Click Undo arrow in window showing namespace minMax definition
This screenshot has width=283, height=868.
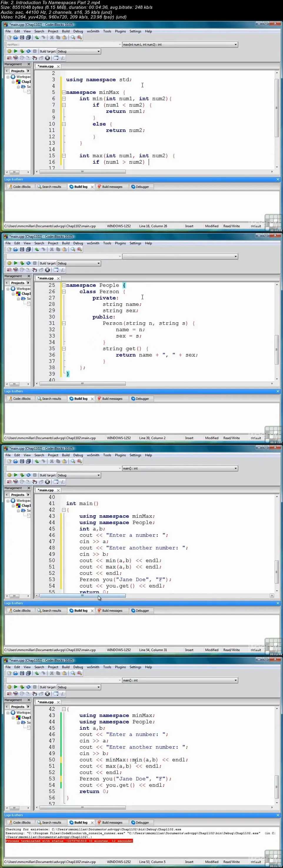37,37
